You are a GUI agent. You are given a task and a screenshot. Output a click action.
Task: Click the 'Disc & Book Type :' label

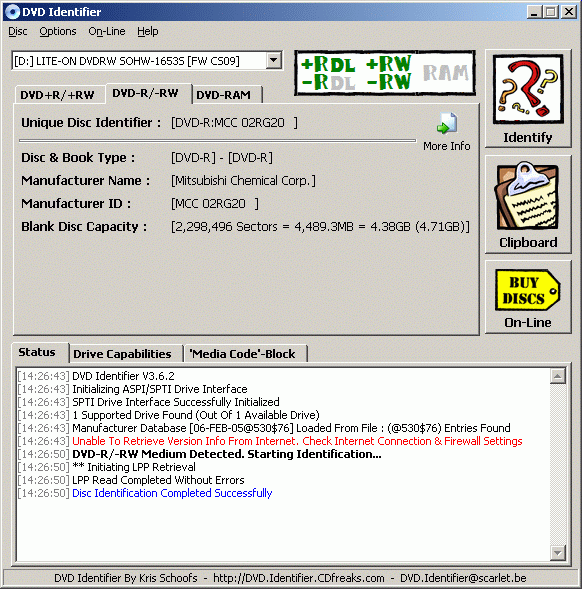coord(78,158)
